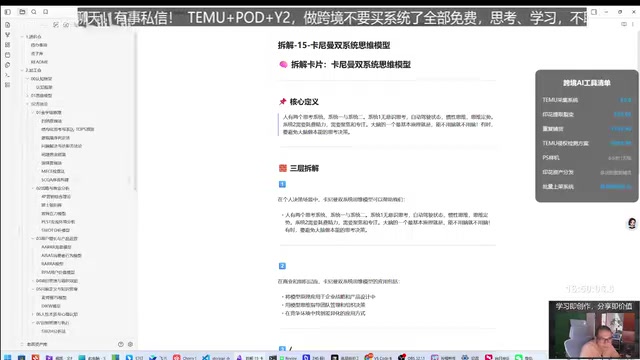640x360 pixels.
Task: Open the file explorer folder icon
Action: pos(22,12)
